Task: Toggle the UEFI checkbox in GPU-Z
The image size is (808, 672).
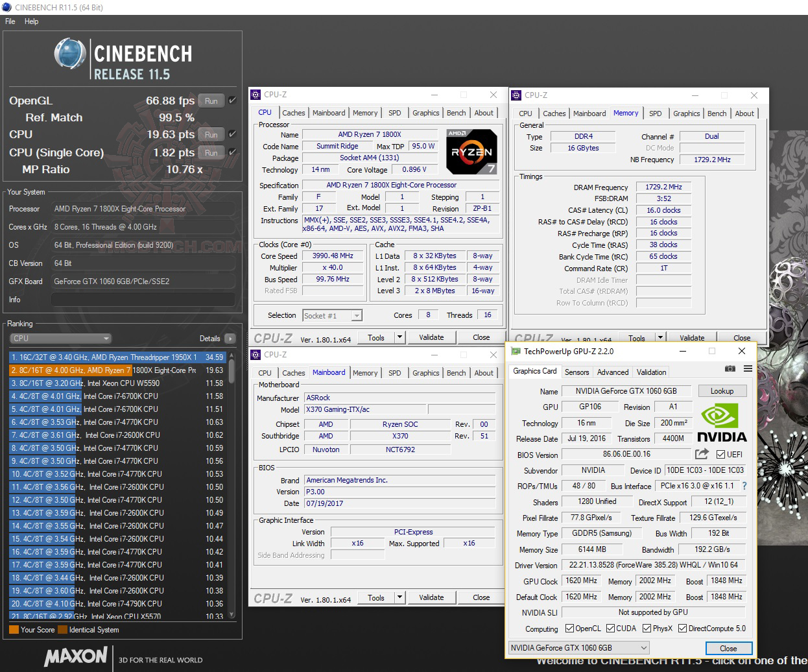Action: click(720, 455)
